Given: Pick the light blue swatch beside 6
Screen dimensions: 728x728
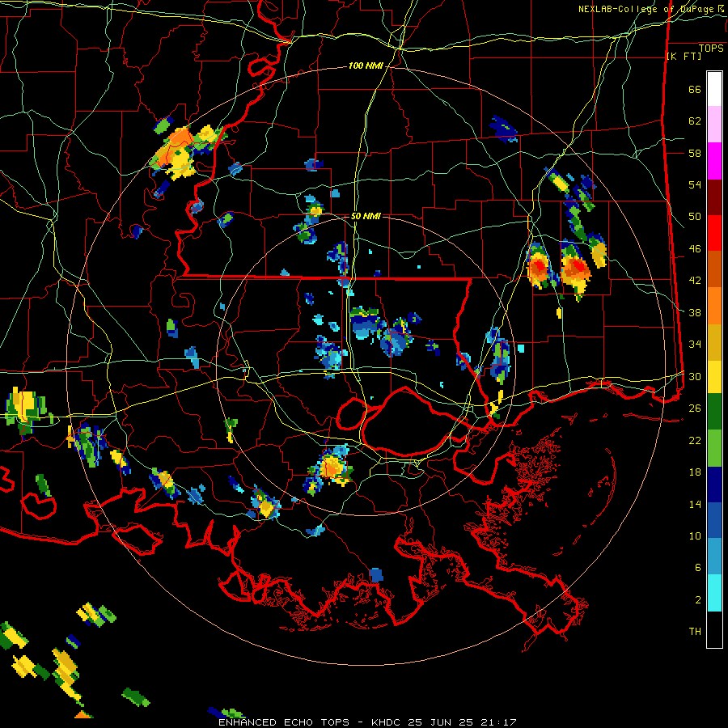Looking at the screenshot, I should click(x=714, y=557).
